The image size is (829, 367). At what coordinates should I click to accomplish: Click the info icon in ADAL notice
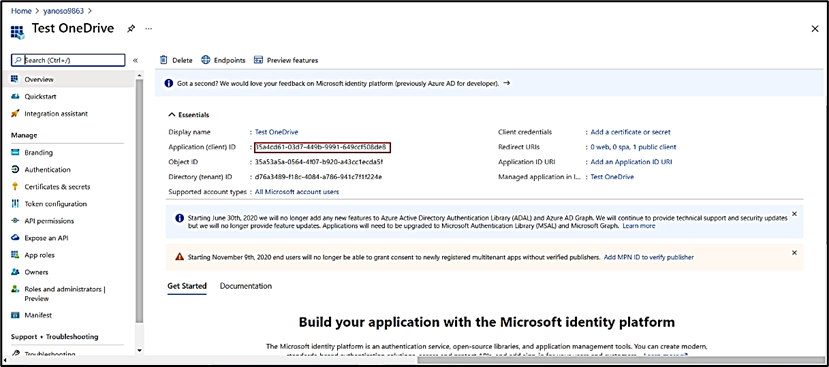click(x=179, y=218)
